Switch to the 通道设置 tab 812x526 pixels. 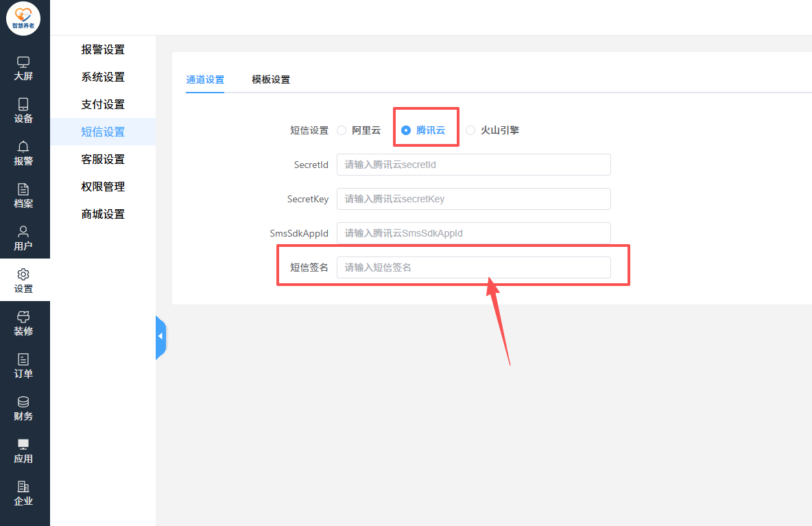[205, 80]
